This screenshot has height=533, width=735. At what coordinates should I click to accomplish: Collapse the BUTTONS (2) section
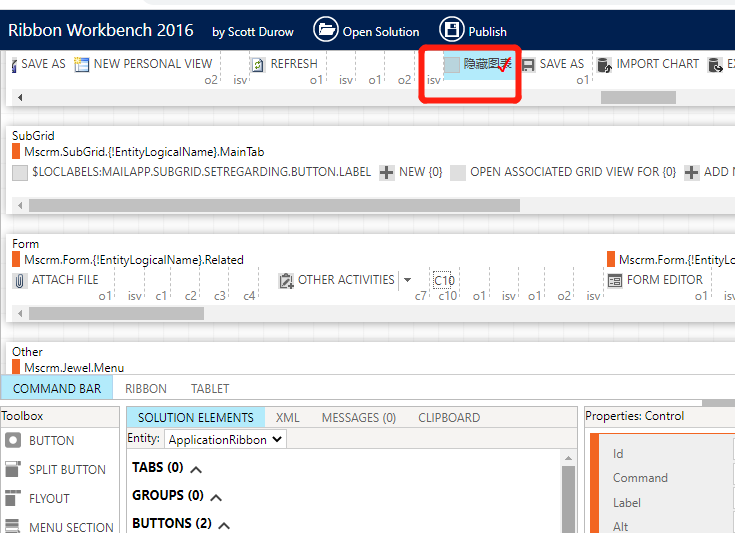pyautogui.click(x=224, y=525)
